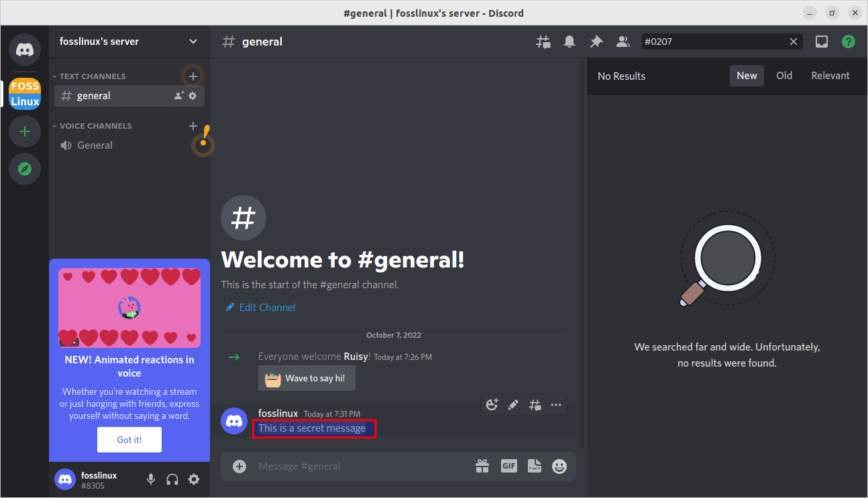
Task: Click Ruisy name in welcome message
Action: tap(356, 357)
